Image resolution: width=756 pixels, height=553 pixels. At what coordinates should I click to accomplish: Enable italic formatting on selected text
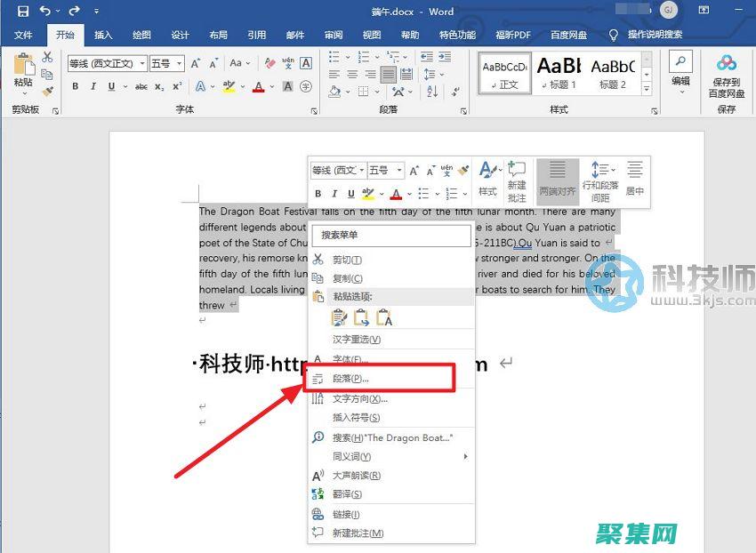[93, 86]
